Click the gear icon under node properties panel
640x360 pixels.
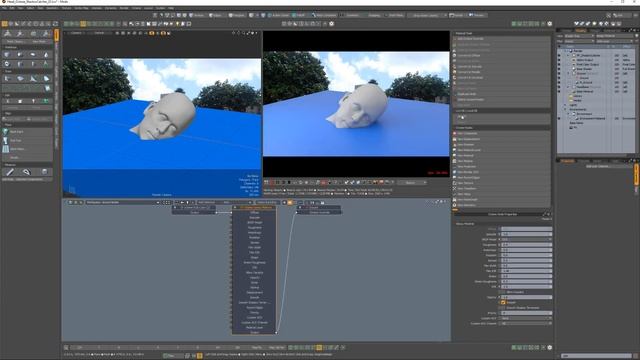click(549, 347)
